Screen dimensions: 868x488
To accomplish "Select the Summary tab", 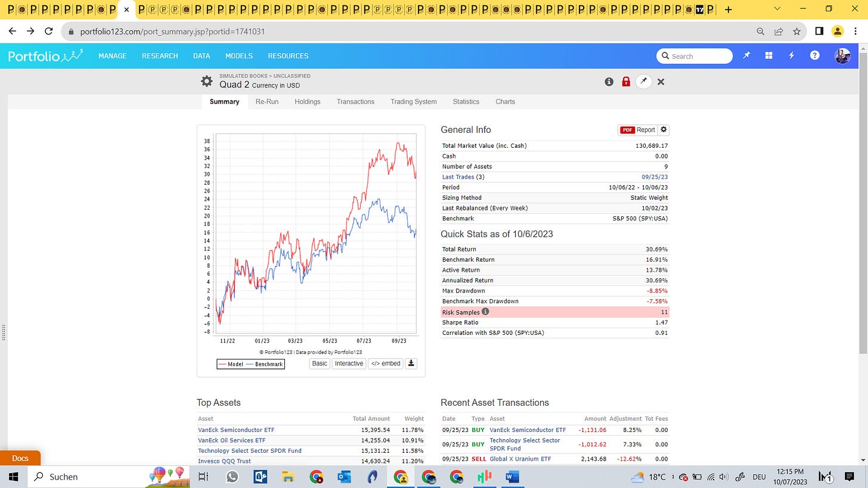I will pyautogui.click(x=224, y=102).
